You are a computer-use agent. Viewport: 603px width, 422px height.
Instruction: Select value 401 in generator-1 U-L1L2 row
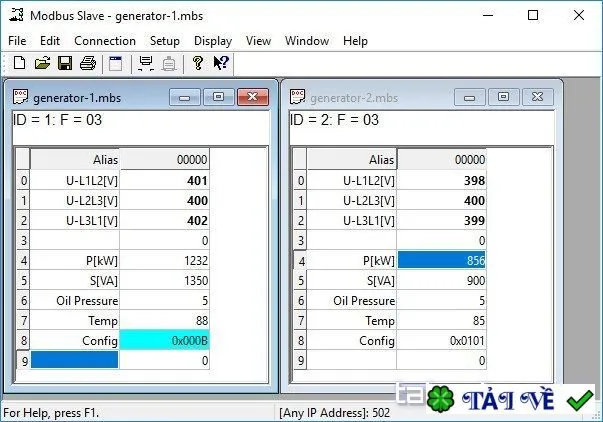(x=165, y=180)
